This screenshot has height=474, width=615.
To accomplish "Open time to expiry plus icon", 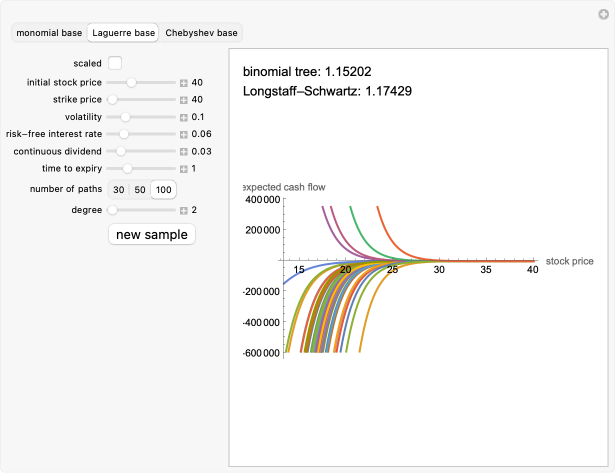I will (184, 168).
